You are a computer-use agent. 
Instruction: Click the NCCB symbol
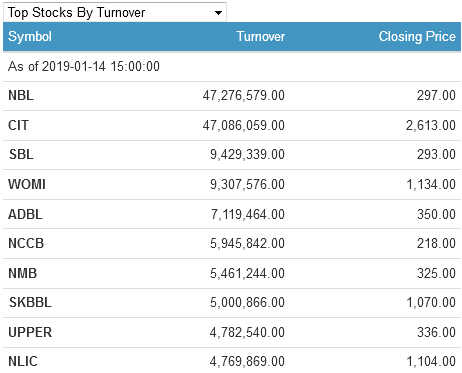click(26, 243)
